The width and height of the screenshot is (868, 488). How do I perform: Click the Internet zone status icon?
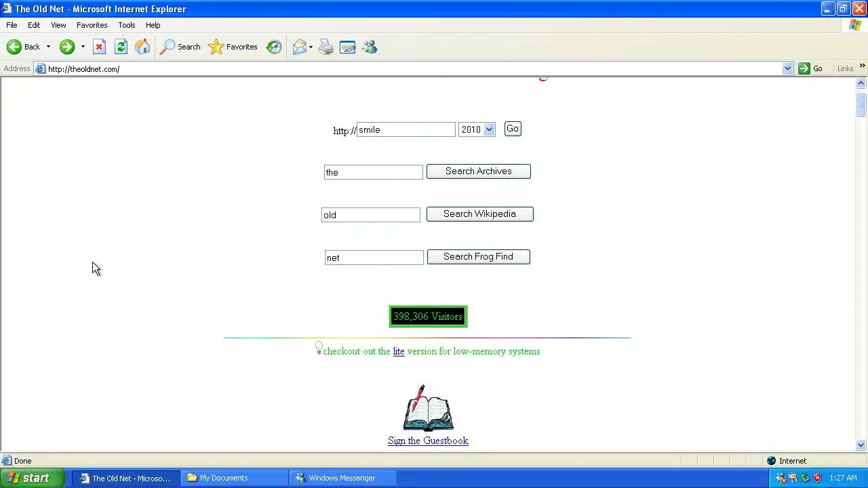771,461
